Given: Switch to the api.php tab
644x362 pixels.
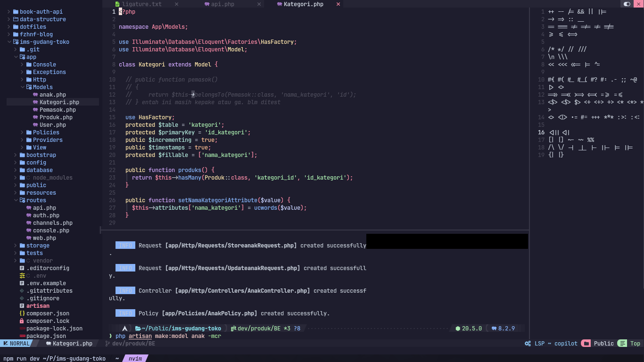Looking at the screenshot, I should pos(223,4).
